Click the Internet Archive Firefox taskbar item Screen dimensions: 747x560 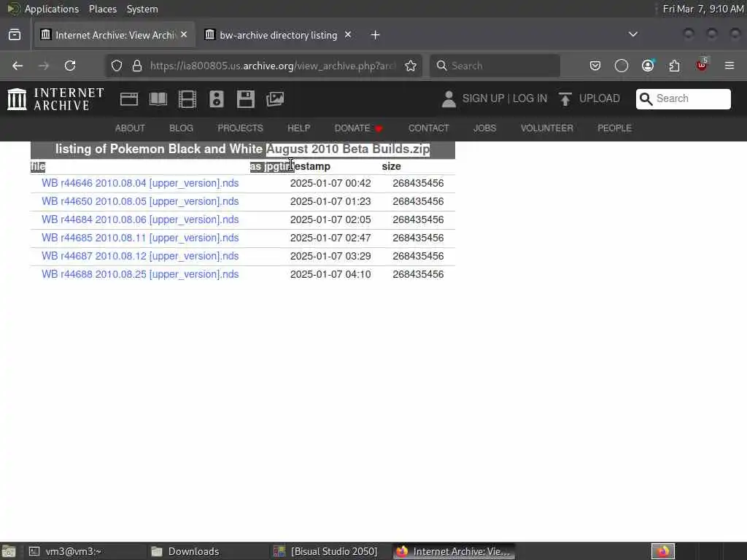click(x=454, y=551)
